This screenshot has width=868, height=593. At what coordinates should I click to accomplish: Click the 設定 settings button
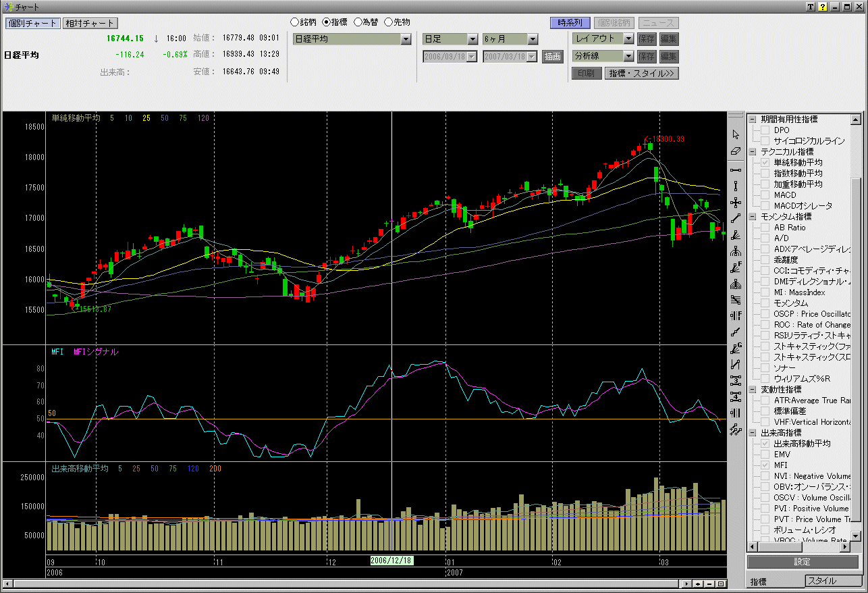pyautogui.click(x=802, y=562)
